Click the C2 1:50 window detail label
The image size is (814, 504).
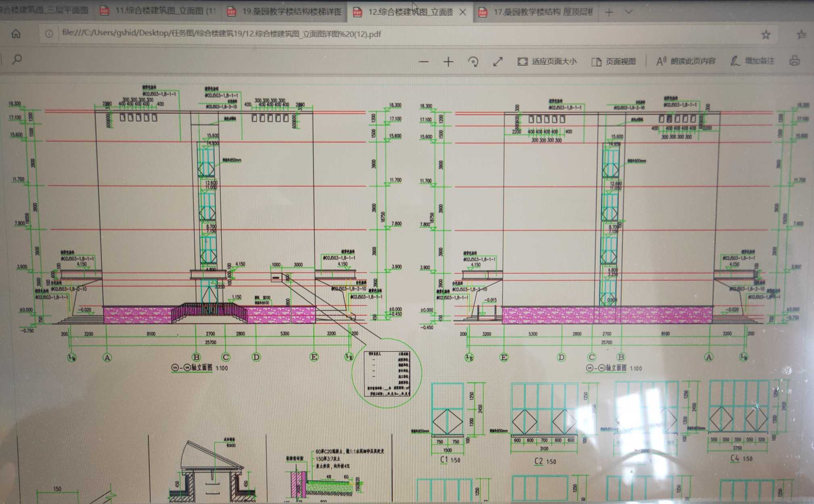pos(545,461)
